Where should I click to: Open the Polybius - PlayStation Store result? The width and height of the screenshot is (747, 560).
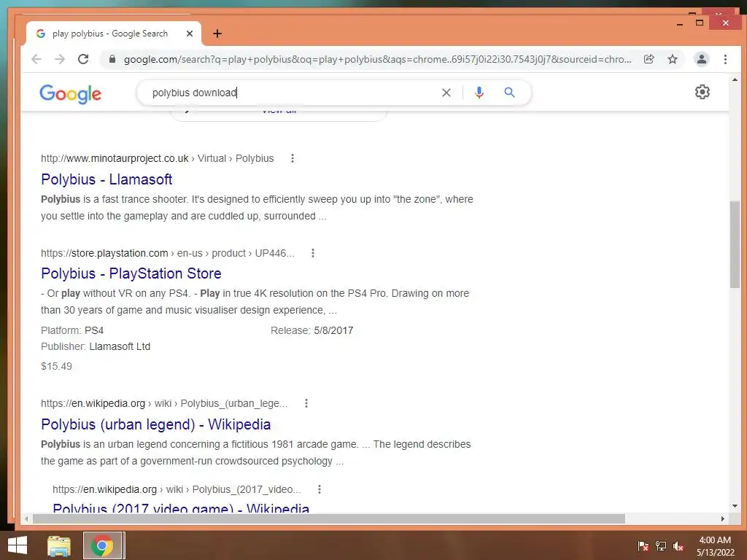[131, 273]
